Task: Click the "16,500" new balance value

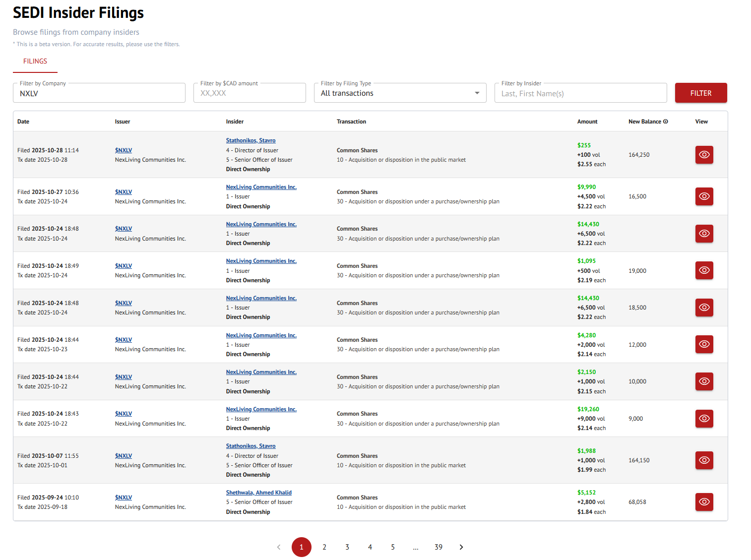Action: click(x=637, y=196)
